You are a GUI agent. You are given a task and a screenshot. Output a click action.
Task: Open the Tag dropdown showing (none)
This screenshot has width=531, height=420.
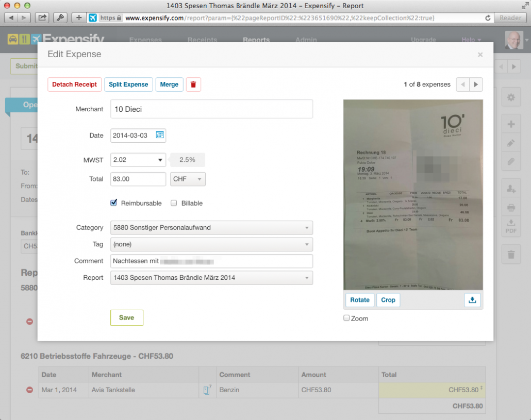click(x=211, y=244)
